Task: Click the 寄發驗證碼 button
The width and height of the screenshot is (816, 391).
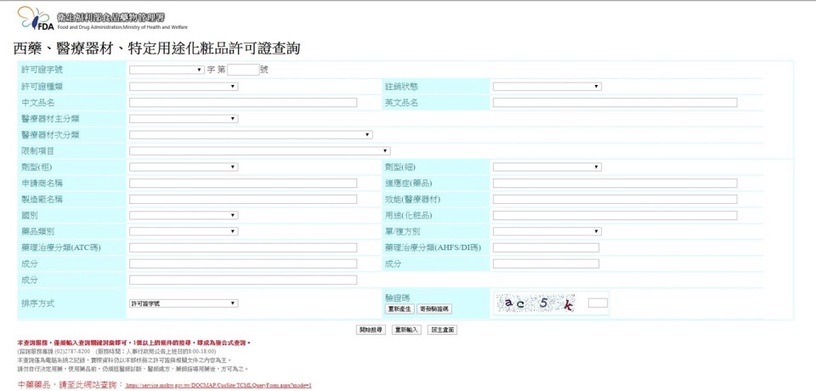Action: (434, 309)
